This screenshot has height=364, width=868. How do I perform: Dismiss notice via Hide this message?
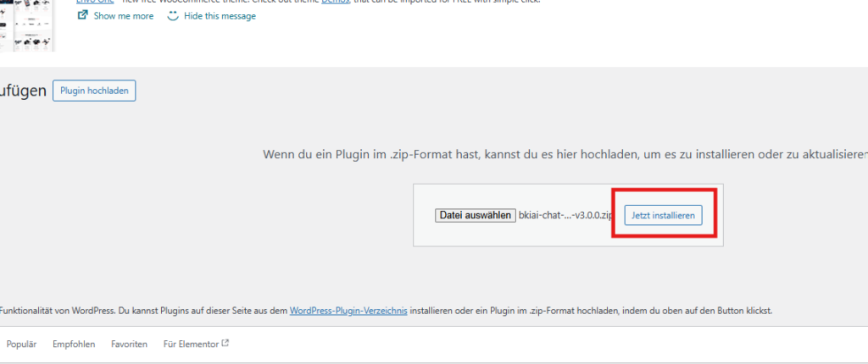click(x=219, y=16)
